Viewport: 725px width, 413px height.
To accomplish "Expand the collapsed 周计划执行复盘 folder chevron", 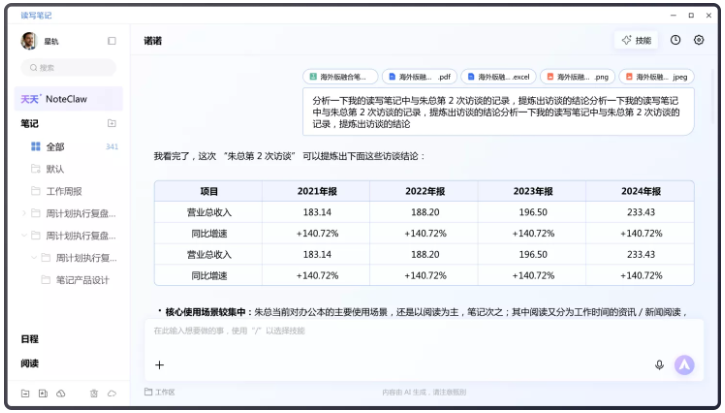I will [x=24, y=213].
